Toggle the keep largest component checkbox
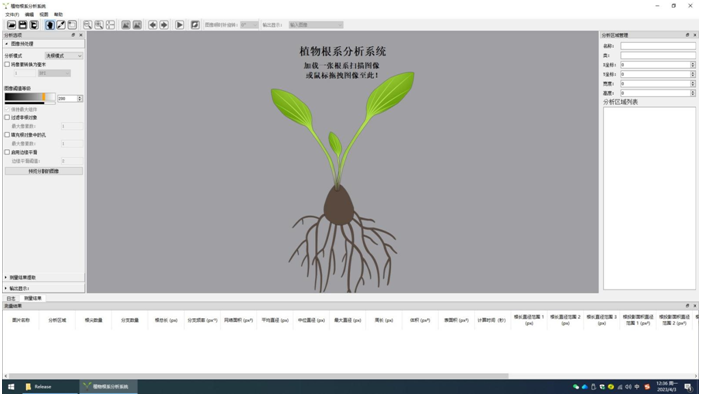The image size is (701, 396). [x=7, y=109]
